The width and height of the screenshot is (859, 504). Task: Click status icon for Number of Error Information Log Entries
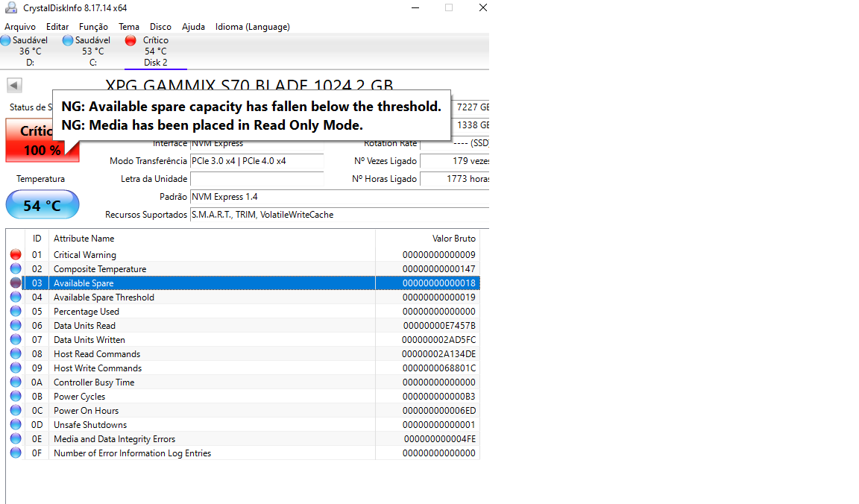click(16, 453)
